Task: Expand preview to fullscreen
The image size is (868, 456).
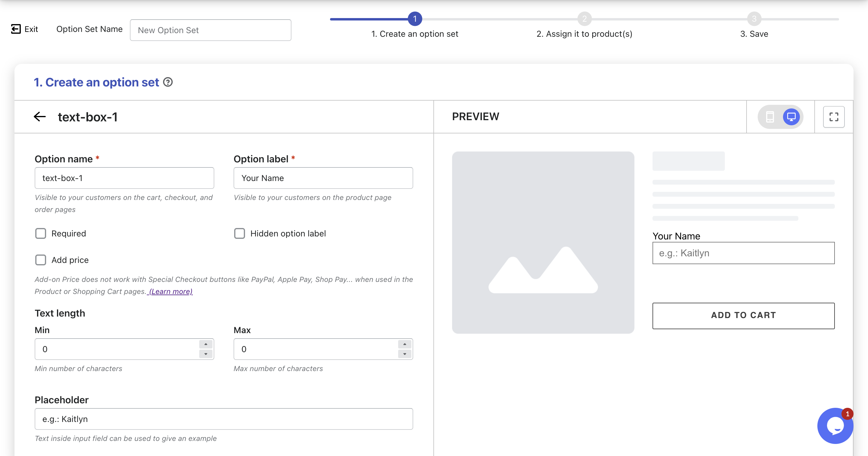Action: coord(834,117)
